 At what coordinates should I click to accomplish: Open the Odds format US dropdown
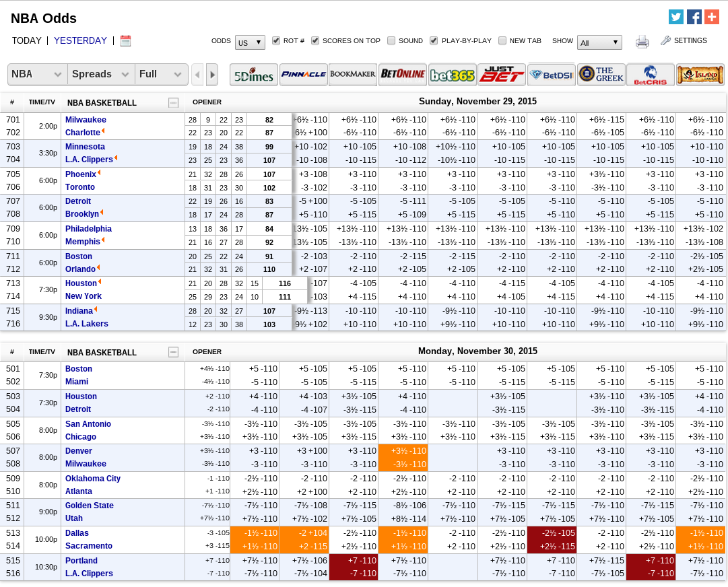[x=250, y=42]
